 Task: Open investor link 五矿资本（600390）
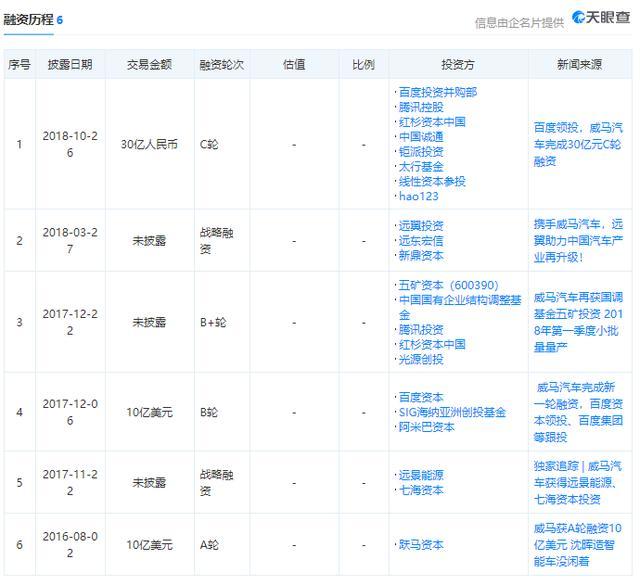pyautogui.click(x=449, y=285)
